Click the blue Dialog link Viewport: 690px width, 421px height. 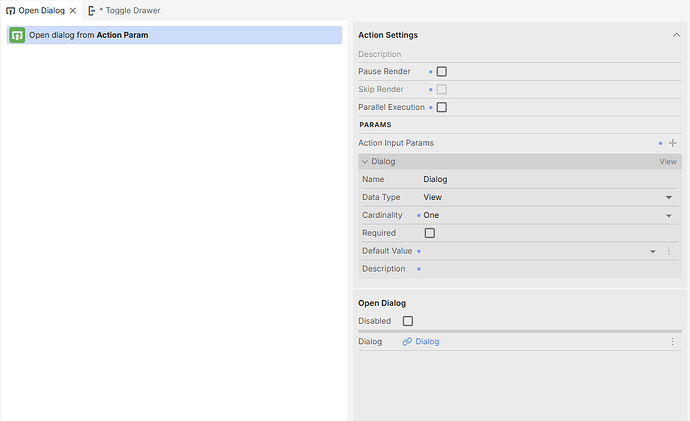click(x=427, y=342)
